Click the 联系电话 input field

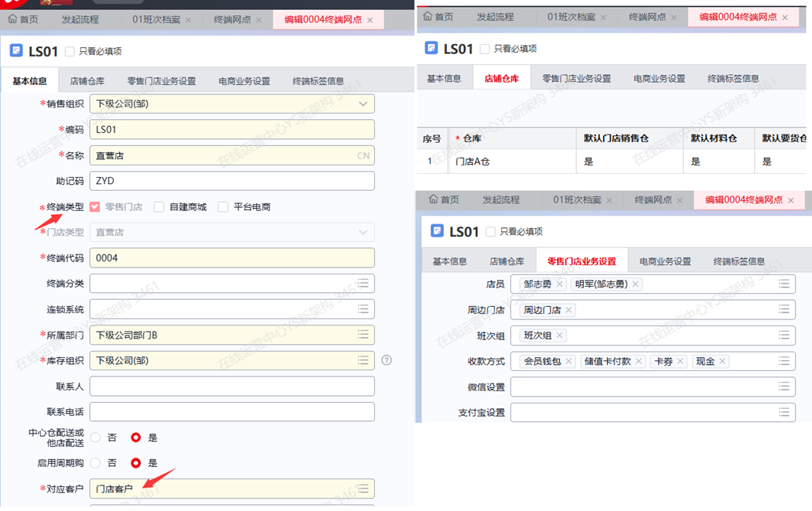[232, 412]
